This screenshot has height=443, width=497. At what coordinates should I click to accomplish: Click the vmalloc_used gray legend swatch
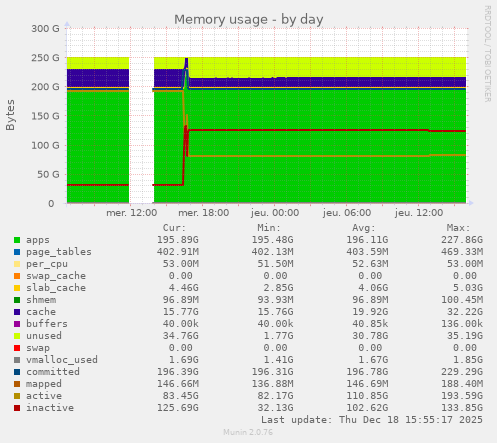pos(17,360)
